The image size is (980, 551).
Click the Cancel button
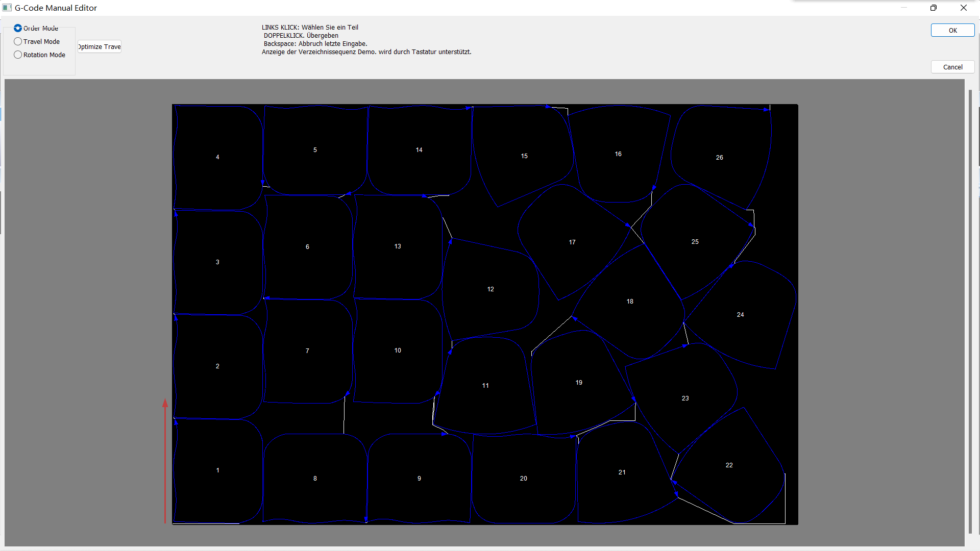click(953, 67)
